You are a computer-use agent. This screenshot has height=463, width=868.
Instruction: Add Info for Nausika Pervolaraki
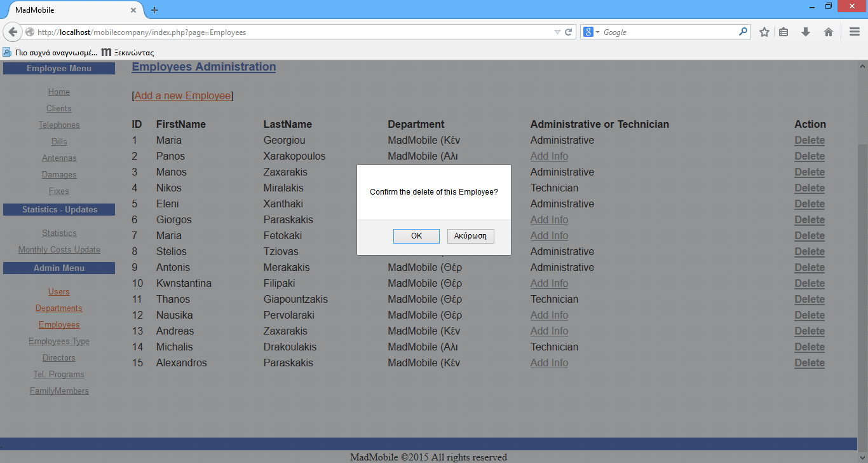(x=549, y=315)
